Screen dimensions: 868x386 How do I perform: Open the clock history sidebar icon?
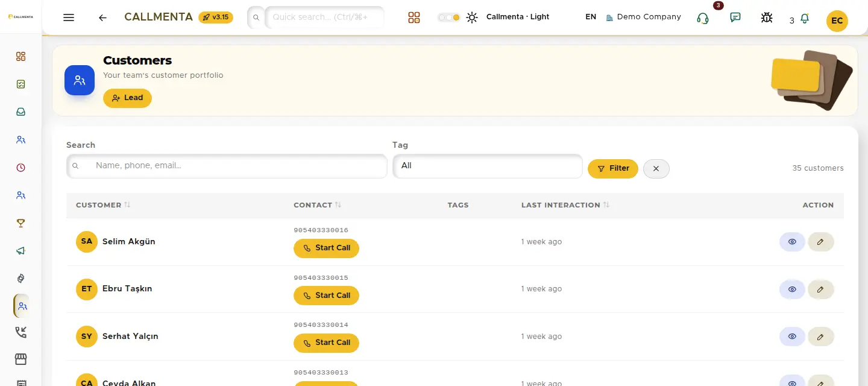21,168
